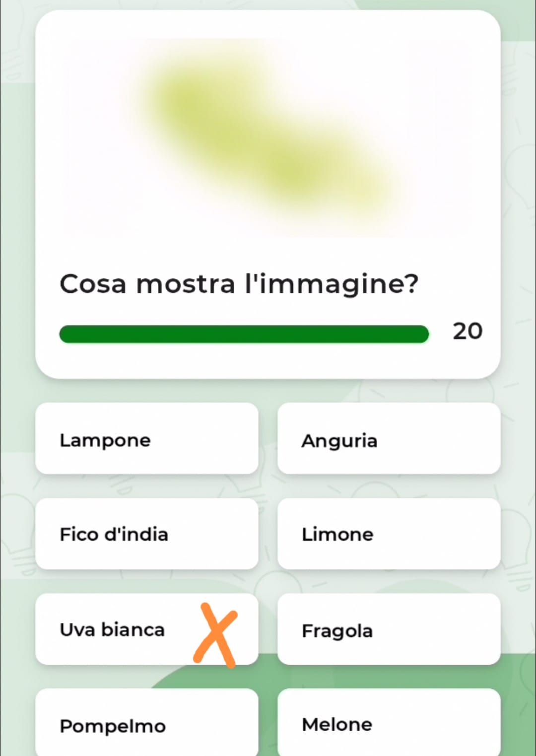This screenshot has width=536, height=756.
Task: Tap the countdown number 20
Action: (467, 331)
